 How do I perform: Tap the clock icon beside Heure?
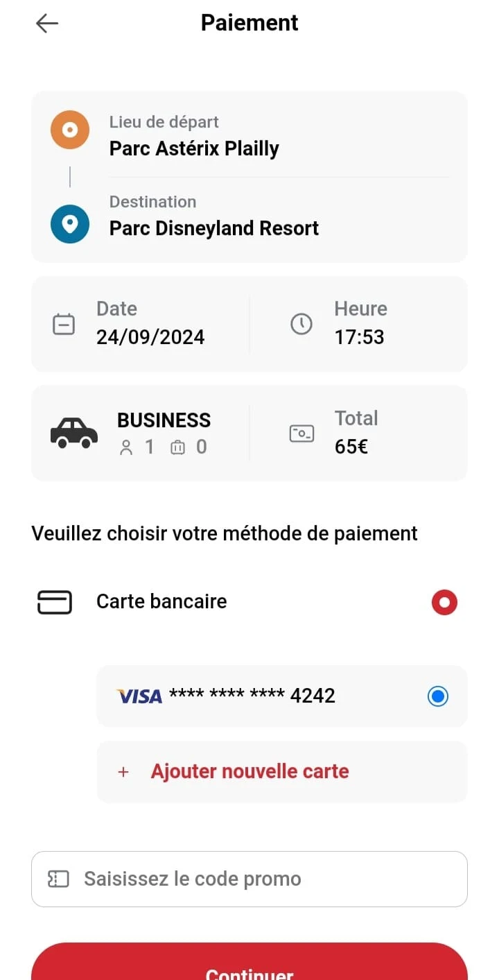coord(301,324)
